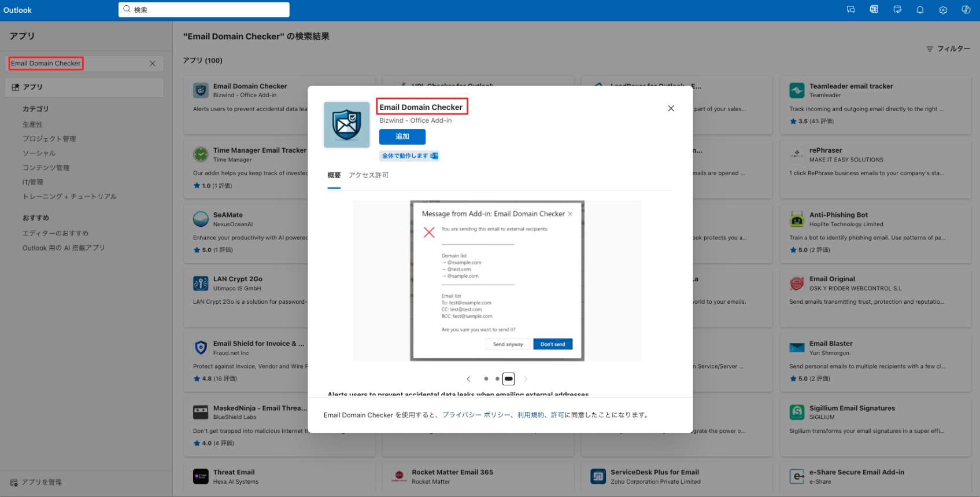
Task: Close the Email Domain Checker dialog
Action: pos(671,108)
